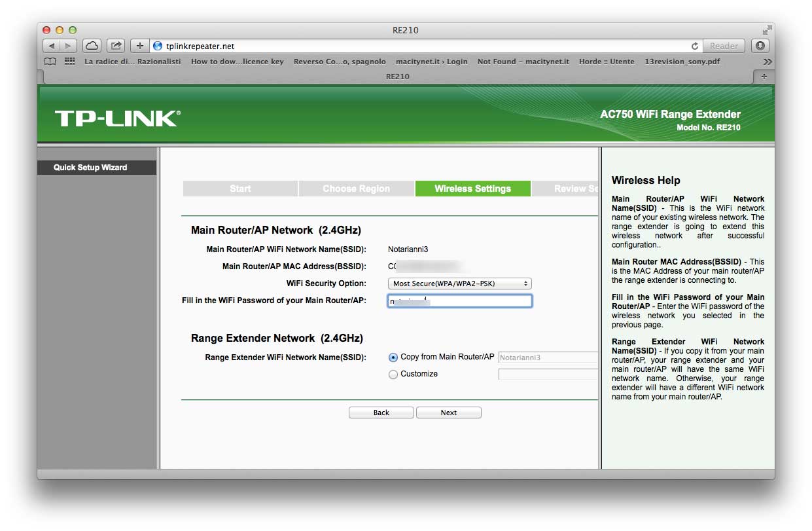
Task: Click the 'Range Extender Network (2.4GHz)' heading
Action: point(277,339)
